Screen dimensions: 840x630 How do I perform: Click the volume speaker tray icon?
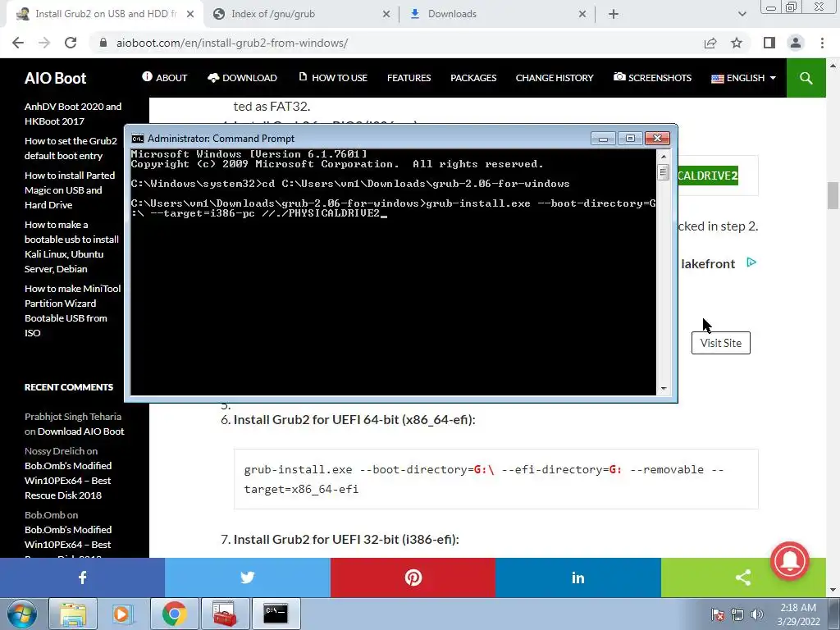(x=756, y=615)
